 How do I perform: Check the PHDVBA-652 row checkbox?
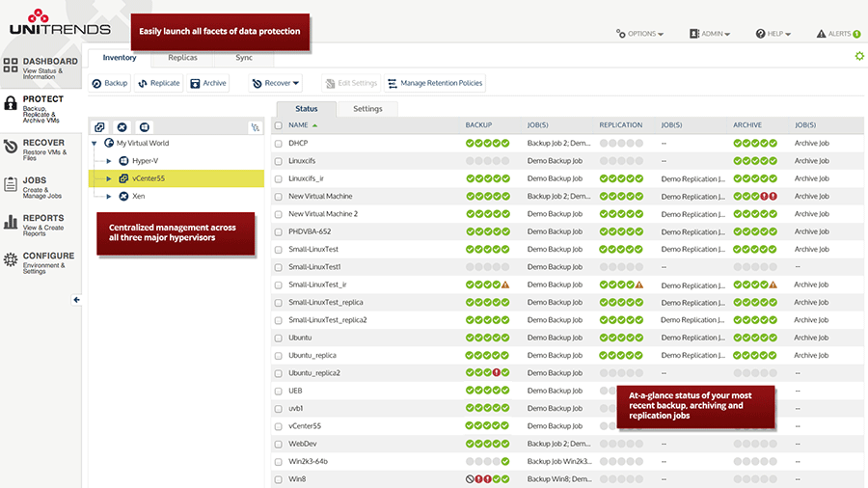[x=279, y=231]
